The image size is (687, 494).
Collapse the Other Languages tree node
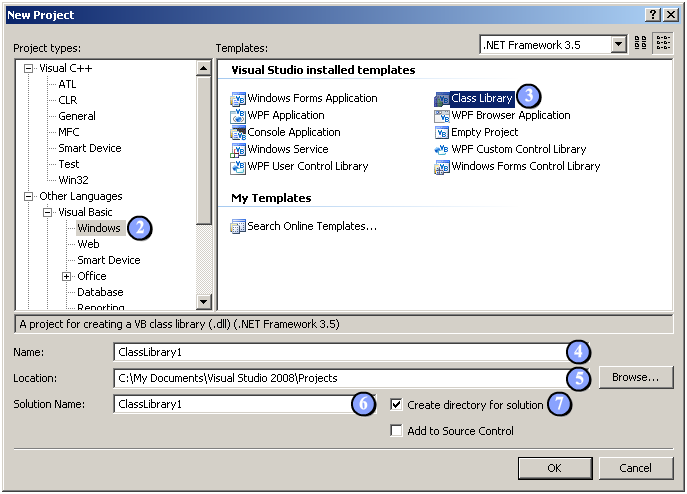point(28,196)
